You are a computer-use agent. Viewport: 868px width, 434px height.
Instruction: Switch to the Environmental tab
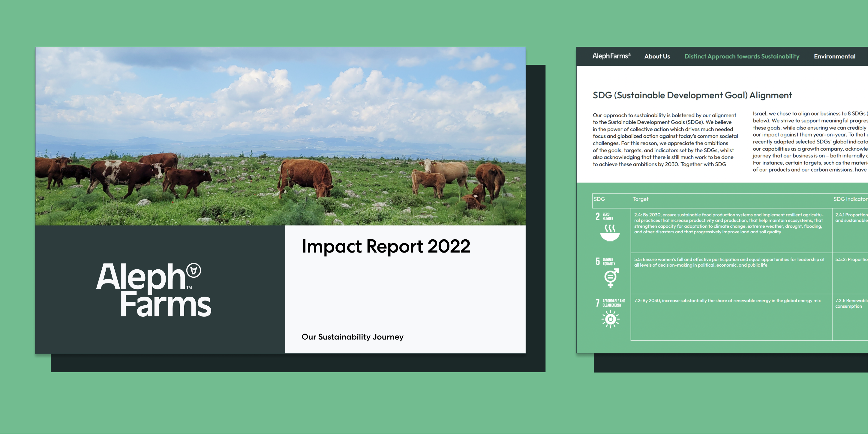click(834, 56)
